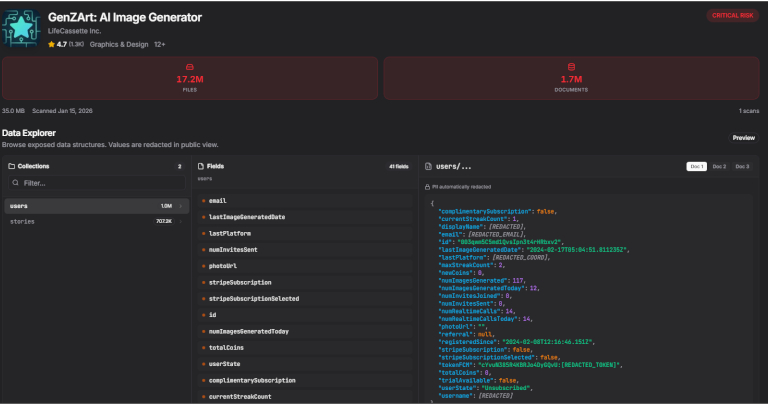Click the 41 fields count label

[x=399, y=167]
